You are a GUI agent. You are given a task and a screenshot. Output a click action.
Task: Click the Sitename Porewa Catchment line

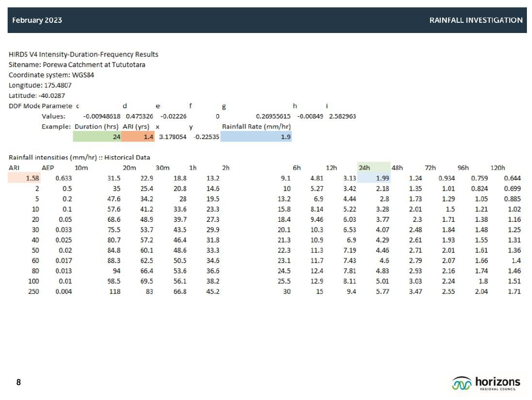click(x=77, y=64)
